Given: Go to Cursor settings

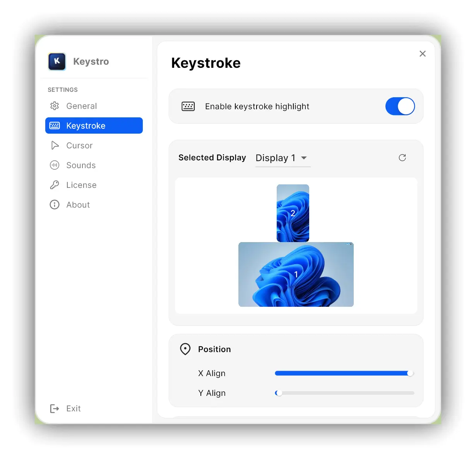Looking at the screenshot, I should click(x=94, y=145).
